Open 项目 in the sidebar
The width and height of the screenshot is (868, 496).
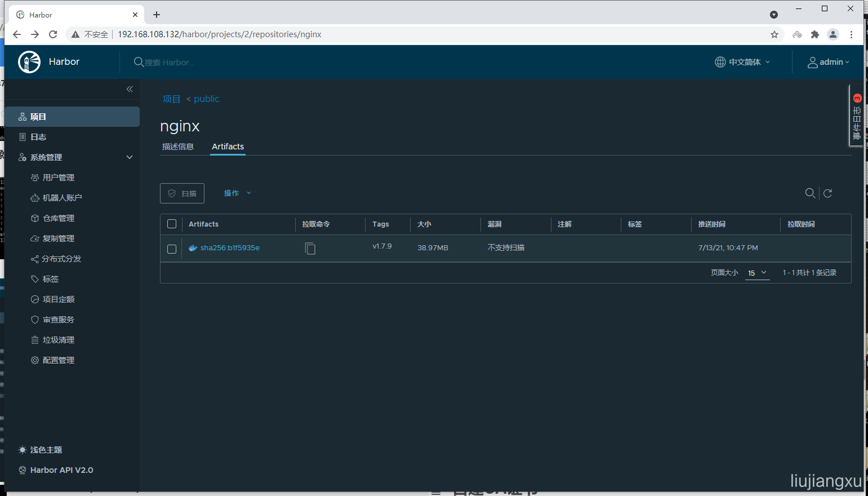coord(72,117)
